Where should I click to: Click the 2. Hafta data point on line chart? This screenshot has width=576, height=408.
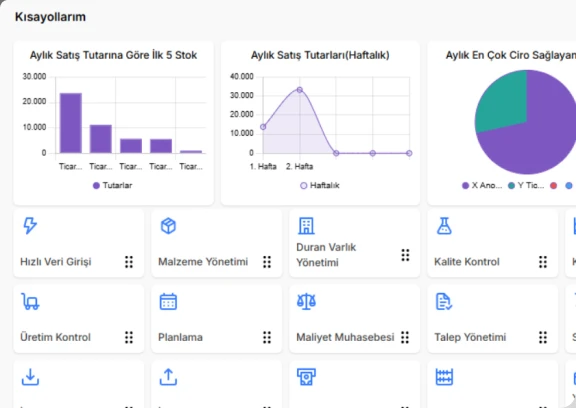pyautogui.click(x=300, y=90)
